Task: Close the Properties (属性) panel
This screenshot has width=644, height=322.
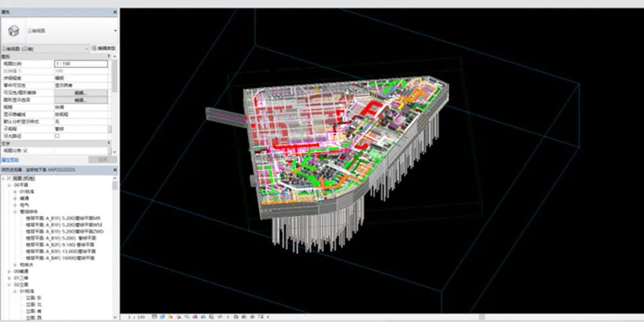Action: click(115, 12)
